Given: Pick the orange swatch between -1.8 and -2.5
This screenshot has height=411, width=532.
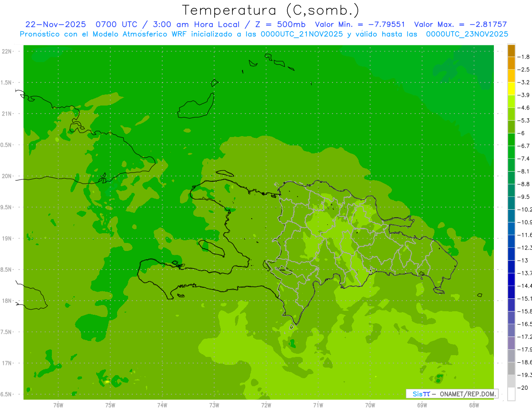Looking at the screenshot, I should point(511,63).
